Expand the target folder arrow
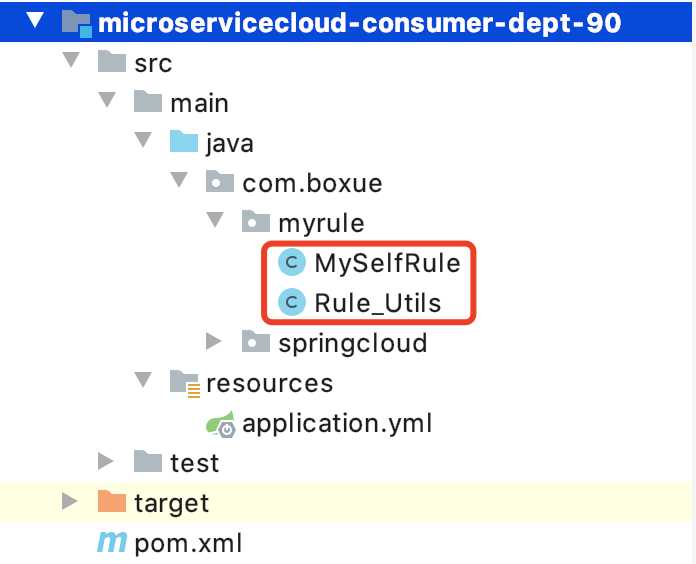 pos(70,501)
